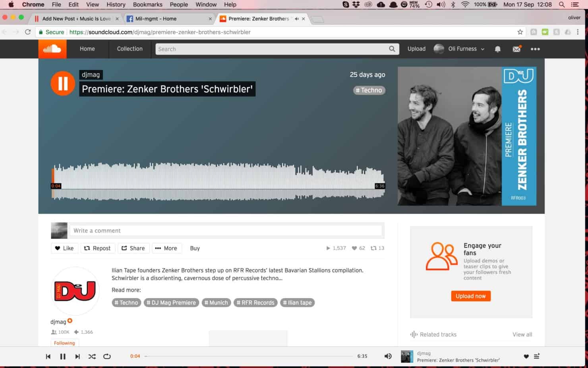Open the Chrome three-dot menu
The height and width of the screenshot is (368, 588).
pos(578,32)
